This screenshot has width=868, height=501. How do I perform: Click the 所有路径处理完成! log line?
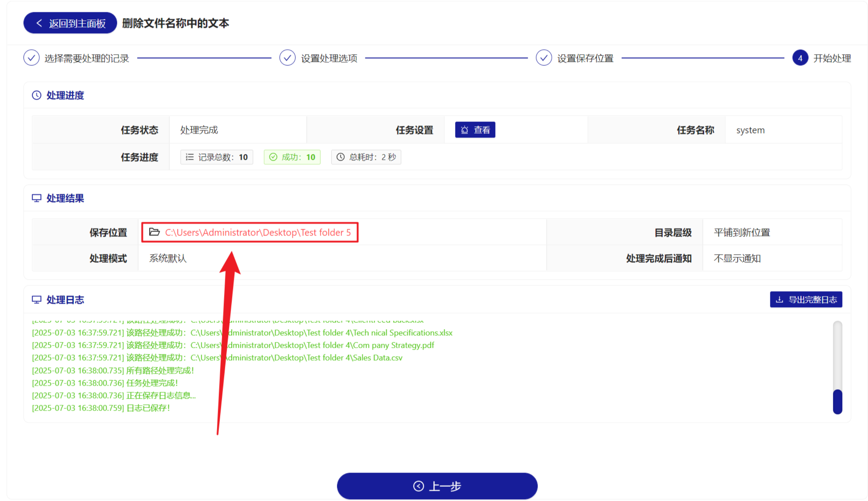pos(113,371)
